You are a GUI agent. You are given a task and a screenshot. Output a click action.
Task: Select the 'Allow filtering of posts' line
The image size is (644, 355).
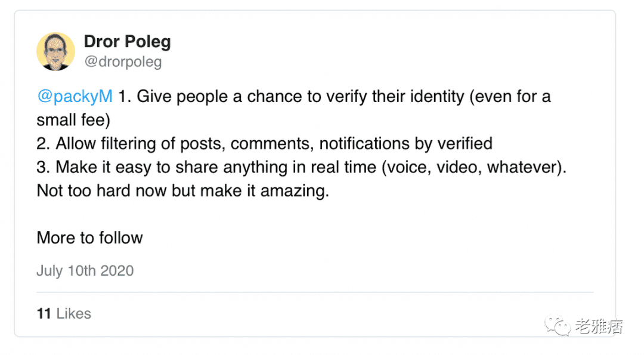click(x=265, y=144)
